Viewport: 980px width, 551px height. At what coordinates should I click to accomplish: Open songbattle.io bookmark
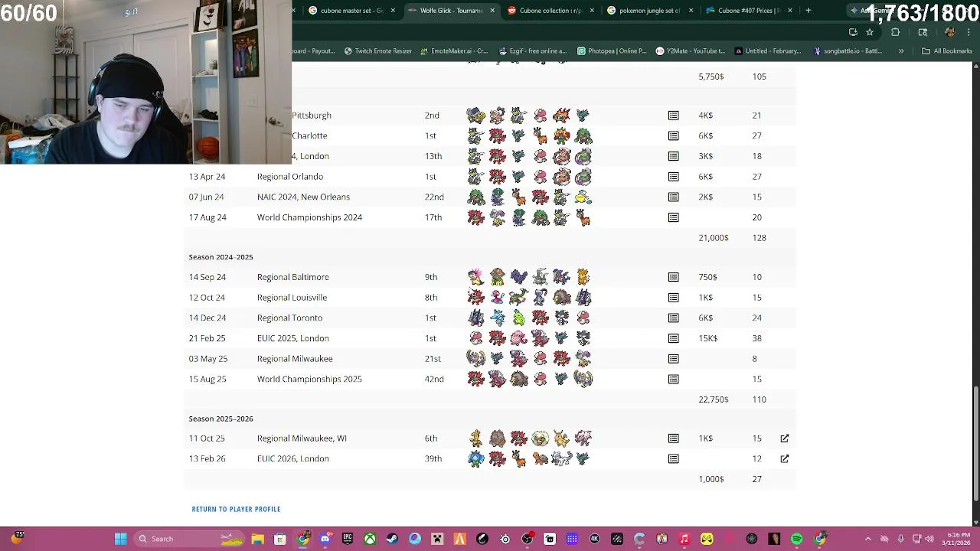coord(848,51)
